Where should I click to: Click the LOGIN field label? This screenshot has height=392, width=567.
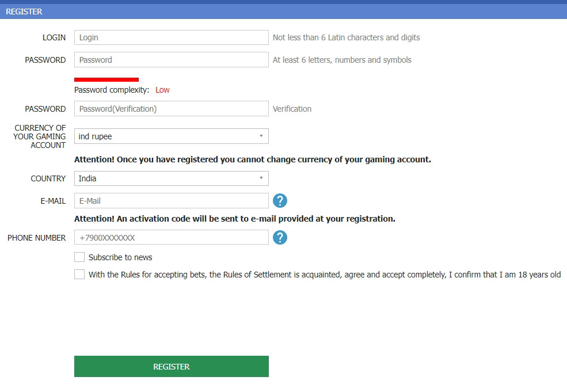tap(54, 37)
